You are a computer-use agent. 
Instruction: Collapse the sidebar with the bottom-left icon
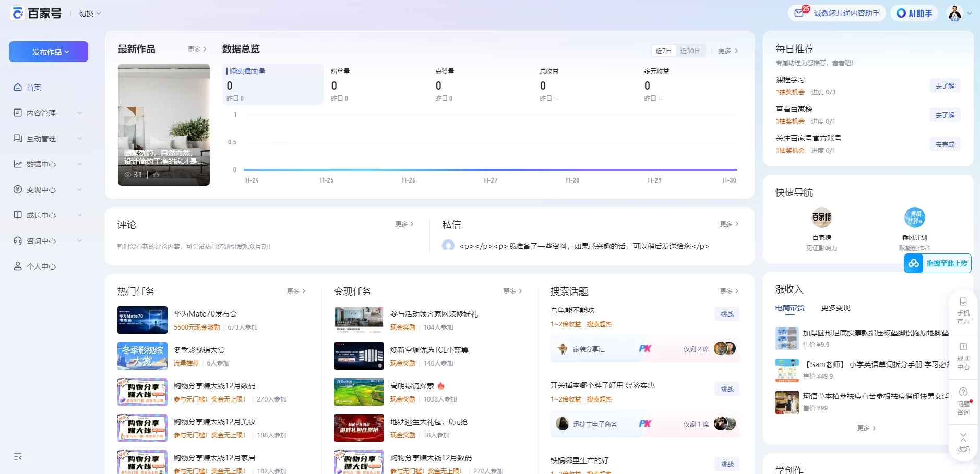pos(17,457)
